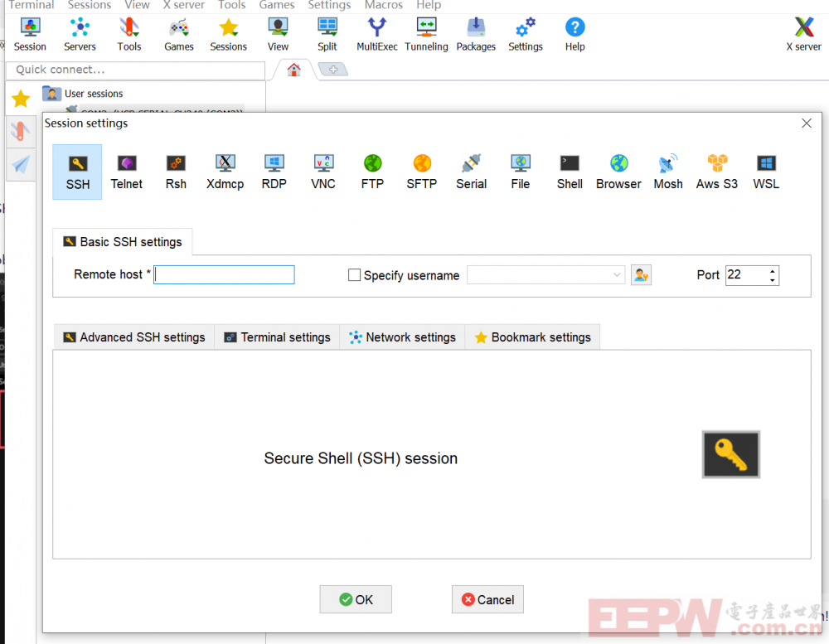The width and height of the screenshot is (829, 644).
Task: Open the Packages toolbar icon
Action: tap(476, 34)
